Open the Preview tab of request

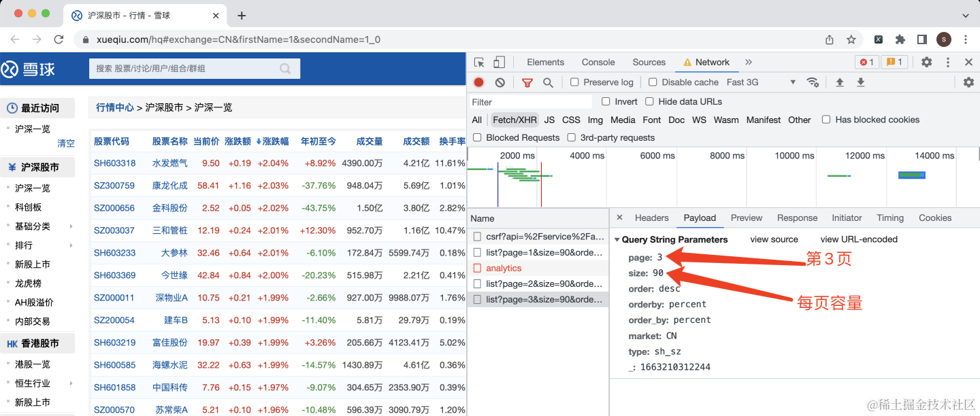pos(747,218)
